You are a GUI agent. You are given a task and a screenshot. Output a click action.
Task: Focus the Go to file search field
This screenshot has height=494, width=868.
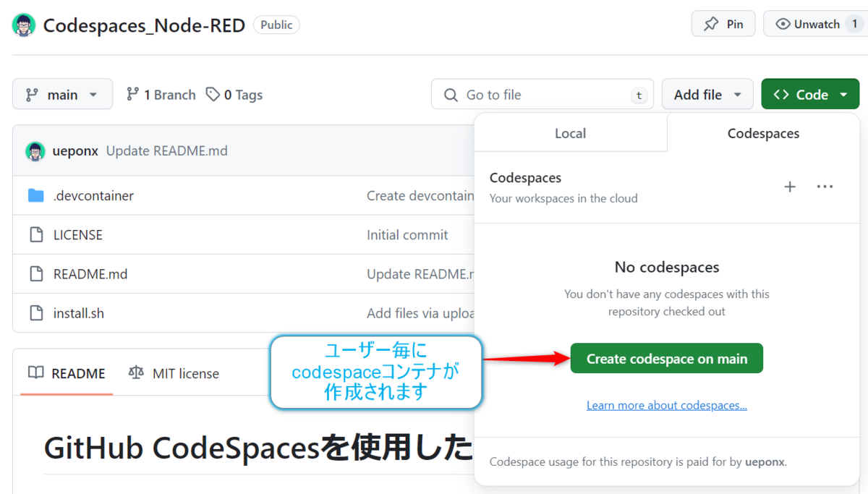click(x=542, y=94)
